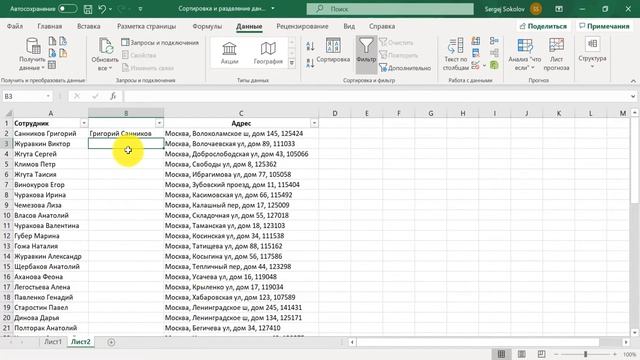Open the document title dropdown arrow

coord(273,9)
